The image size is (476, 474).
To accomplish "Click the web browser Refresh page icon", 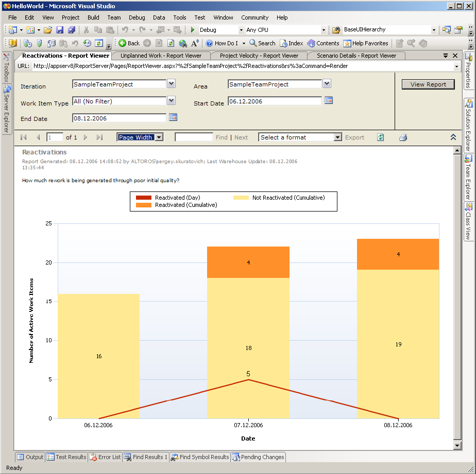I will click(x=171, y=43).
